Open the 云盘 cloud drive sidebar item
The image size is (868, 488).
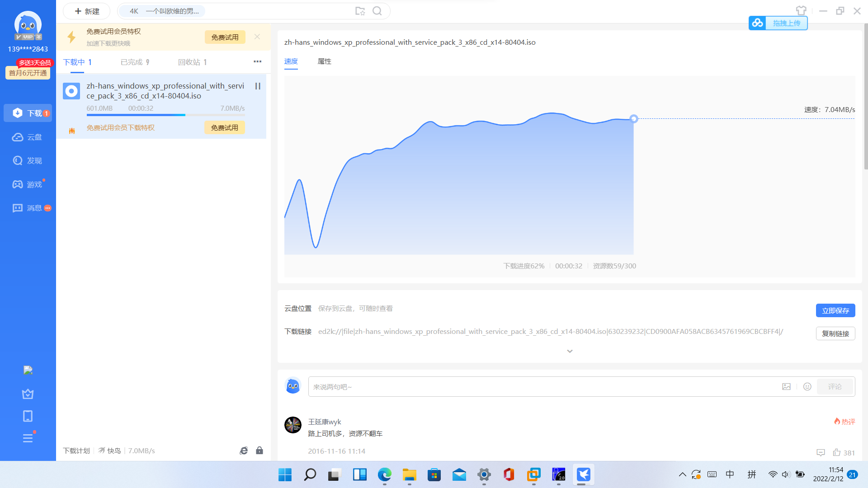click(x=28, y=137)
